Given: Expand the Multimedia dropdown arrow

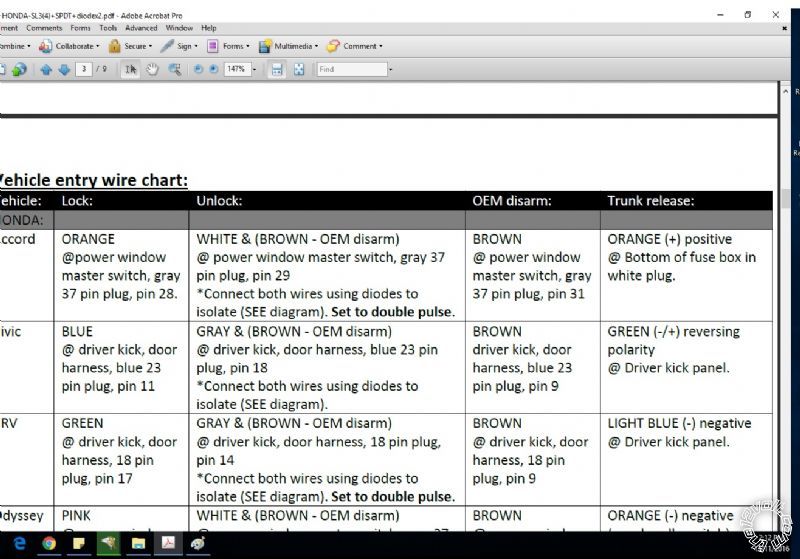Looking at the screenshot, I should [x=316, y=46].
